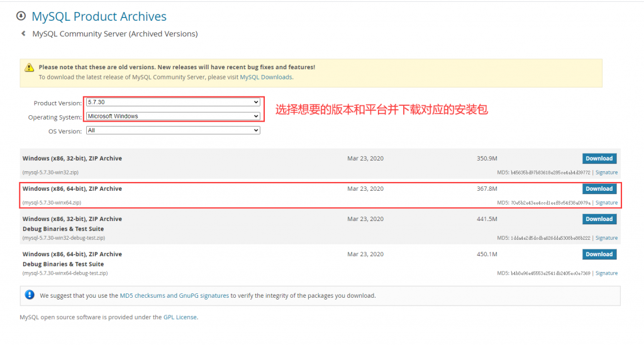This screenshot has width=644, height=345.
Task: Follow the MD5 checksums and GnuPG signatures link
Action: click(174, 295)
